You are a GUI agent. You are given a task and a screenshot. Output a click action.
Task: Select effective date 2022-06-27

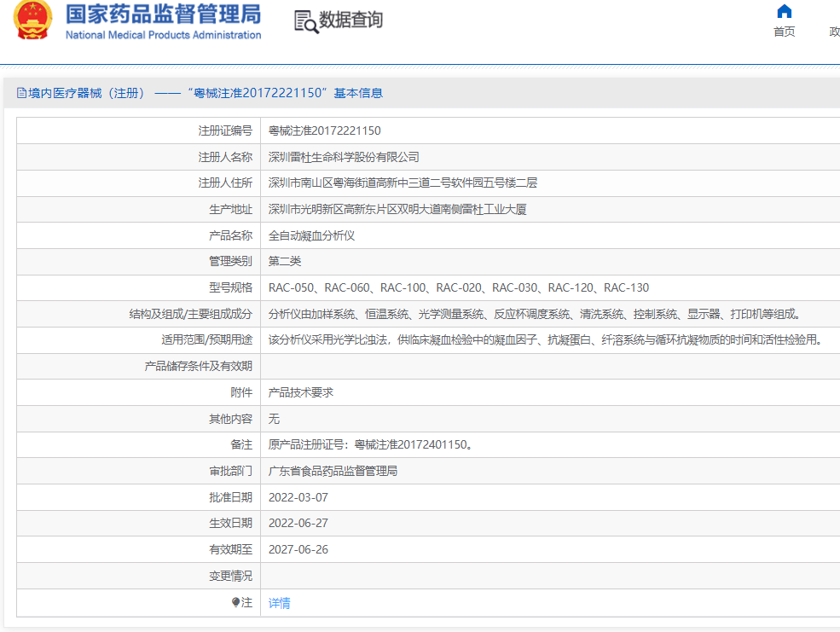[x=298, y=524]
